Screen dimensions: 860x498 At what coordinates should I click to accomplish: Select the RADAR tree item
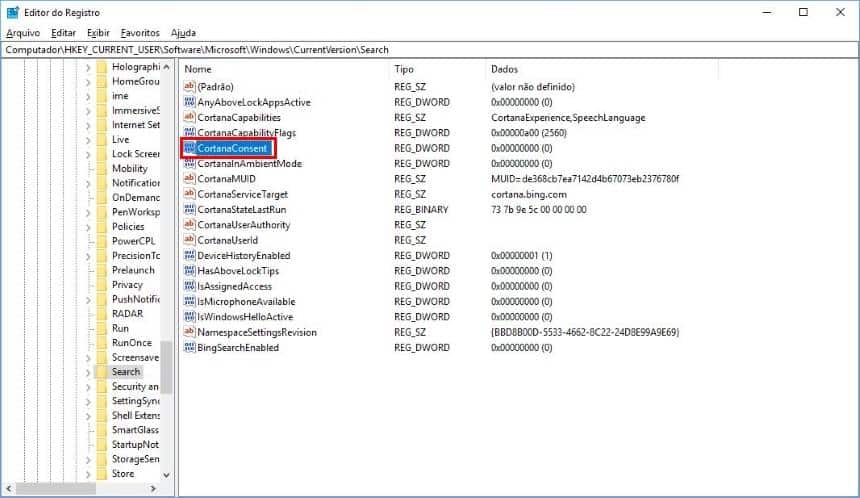coord(127,314)
